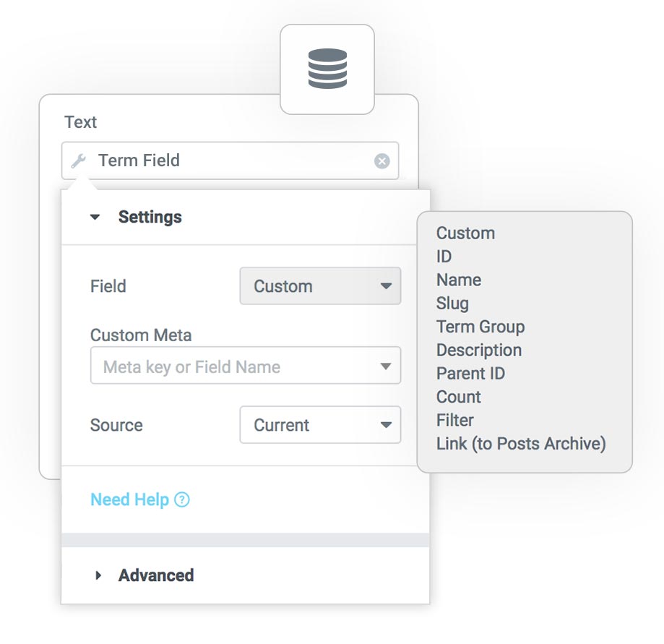The height and width of the screenshot is (644, 664).
Task: Expand the Advanced section
Action: click(98, 575)
